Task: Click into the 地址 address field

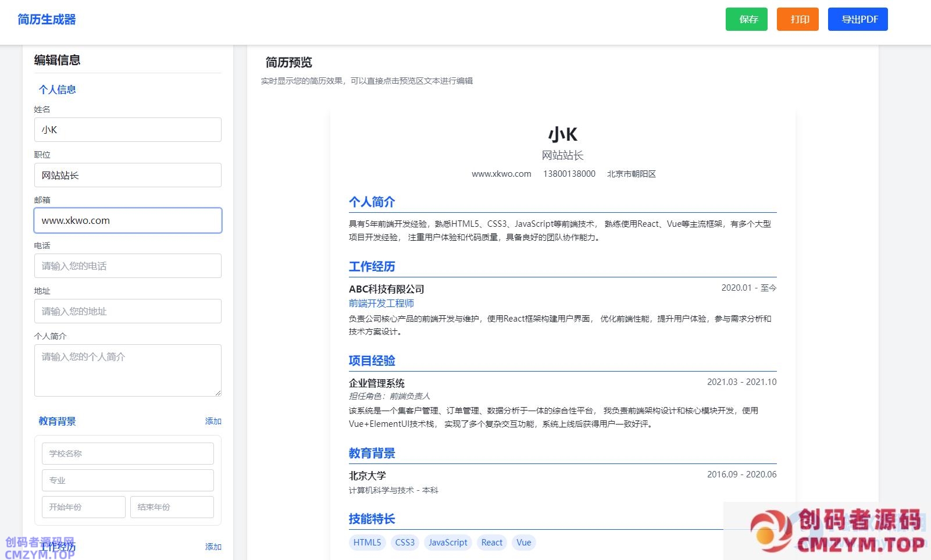Action: click(x=127, y=311)
